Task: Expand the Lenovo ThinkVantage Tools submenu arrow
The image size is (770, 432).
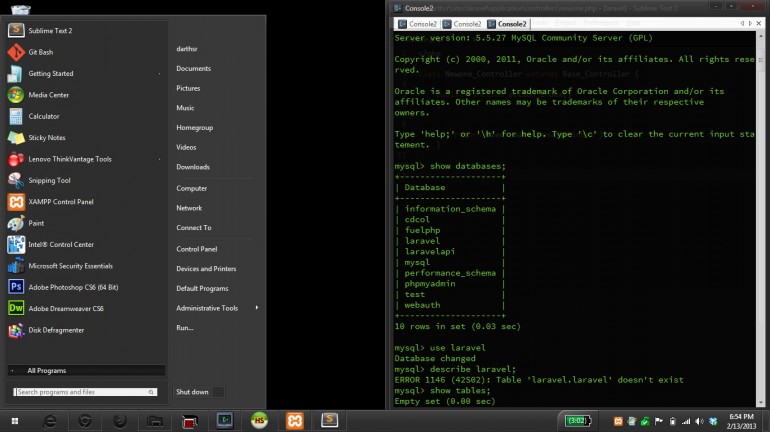Action: tap(159, 159)
